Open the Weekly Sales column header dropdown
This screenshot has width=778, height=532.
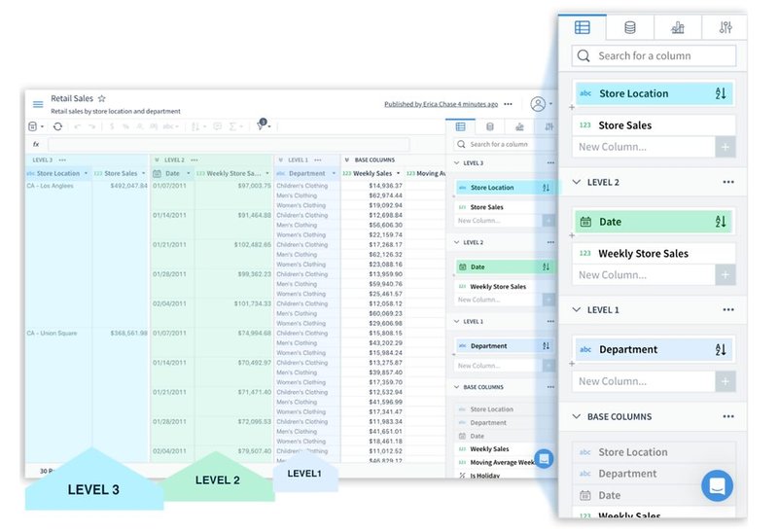[398, 173]
